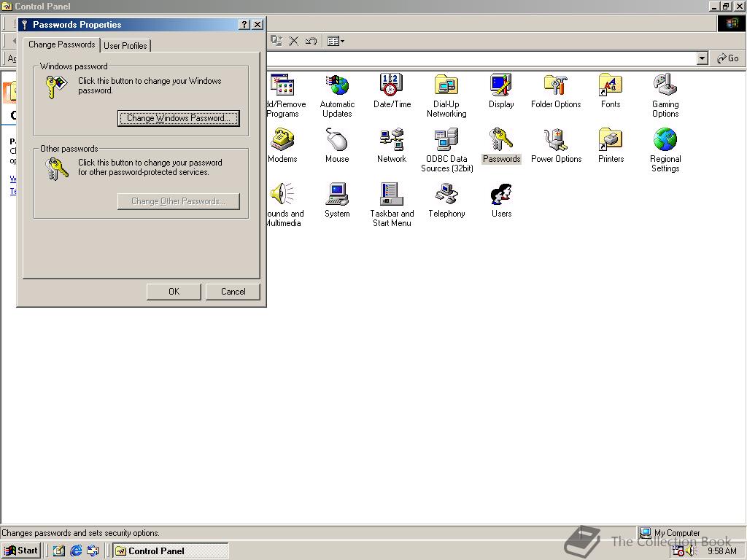747x560 pixels.
Task: Click the Undo toolbar icon
Action: [x=311, y=41]
